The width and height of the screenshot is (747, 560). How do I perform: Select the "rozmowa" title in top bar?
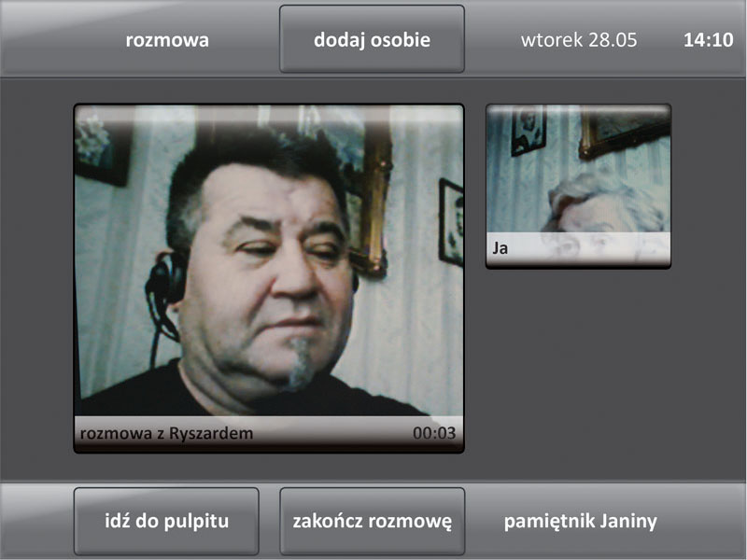pos(167,40)
